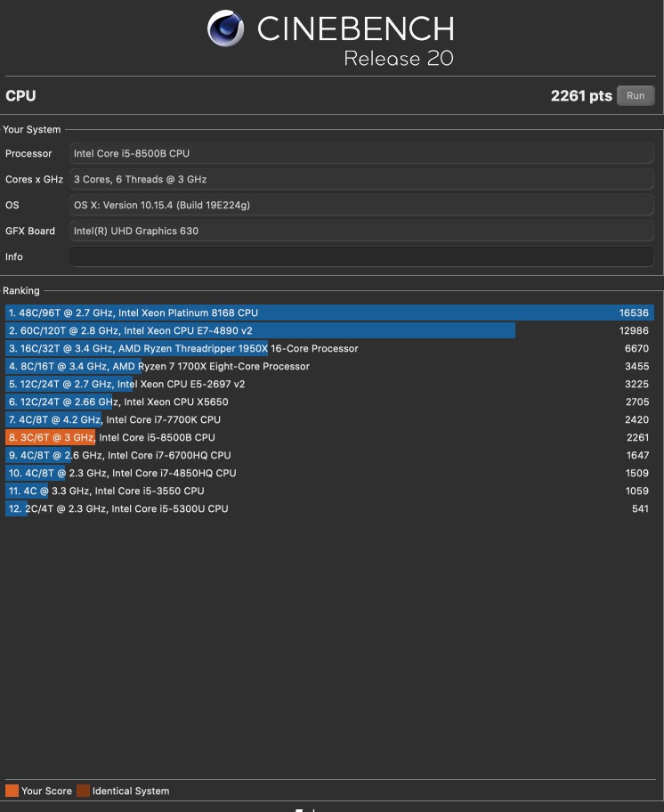Select ranking row Xeon X5650

coord(329,402)
